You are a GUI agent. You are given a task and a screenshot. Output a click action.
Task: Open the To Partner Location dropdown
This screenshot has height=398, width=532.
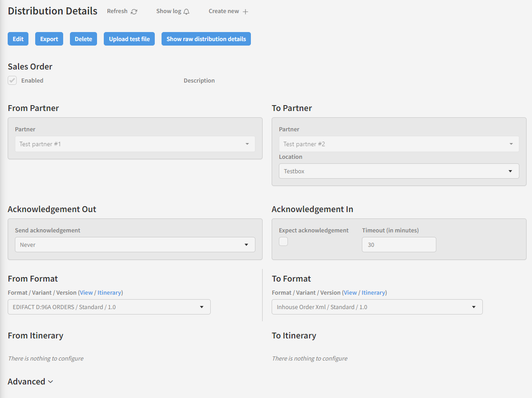(x=398, y=171)
